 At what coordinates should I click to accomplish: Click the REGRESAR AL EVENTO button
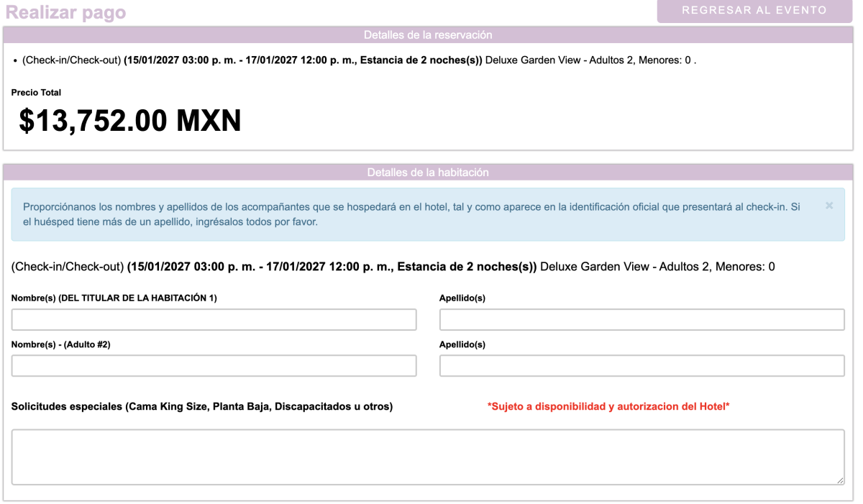pos(754,11)
